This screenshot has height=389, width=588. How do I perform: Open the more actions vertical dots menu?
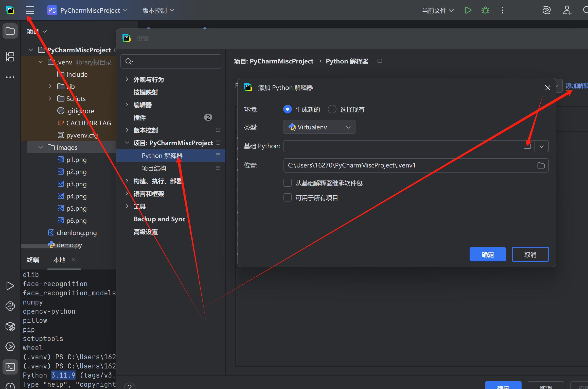(x=503, y=10)
